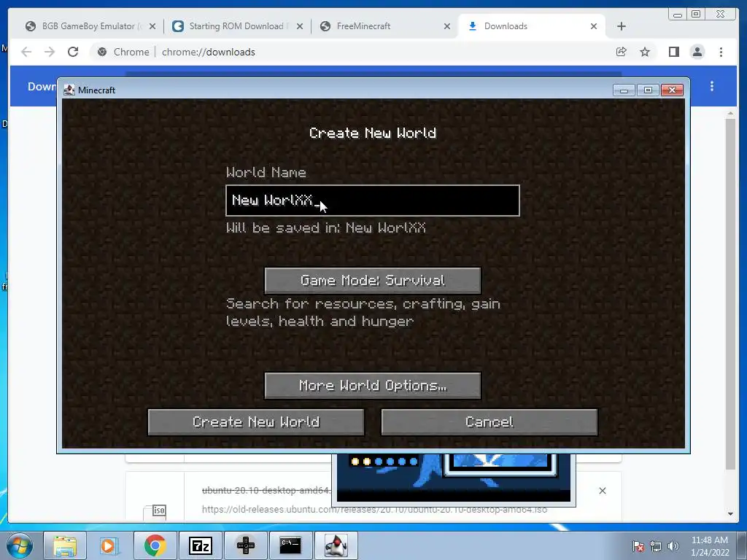747x560 pixels.
Task: Minimize the Minecraft window
Action: click(x=624, y=90)
